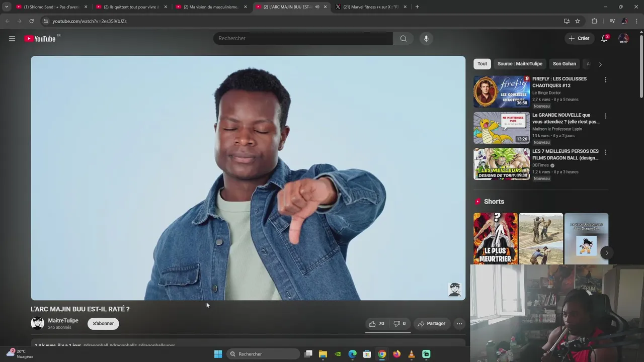Click the channel watermark on the video

coord(454,289)
